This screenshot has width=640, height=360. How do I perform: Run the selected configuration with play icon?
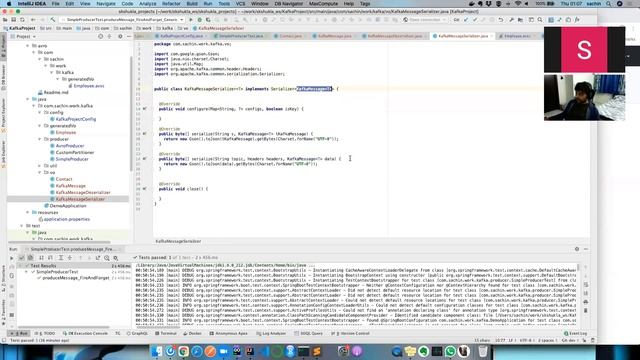pos(191,20)
